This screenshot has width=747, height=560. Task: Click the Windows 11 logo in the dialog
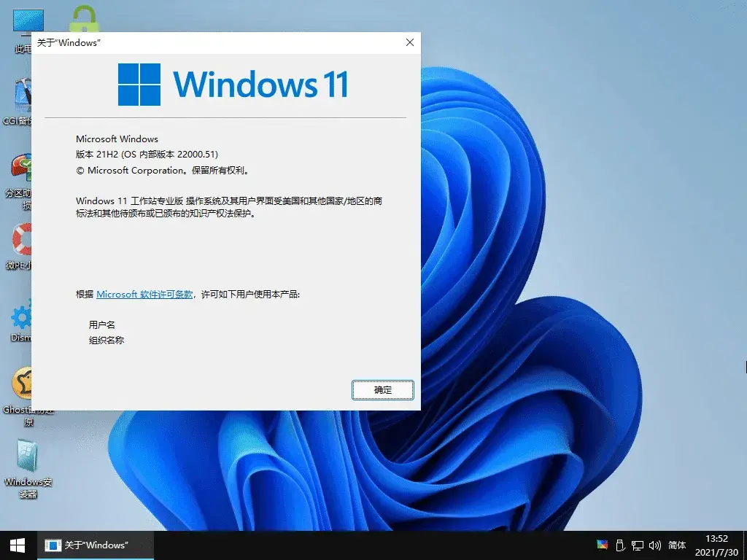(233, 85)
